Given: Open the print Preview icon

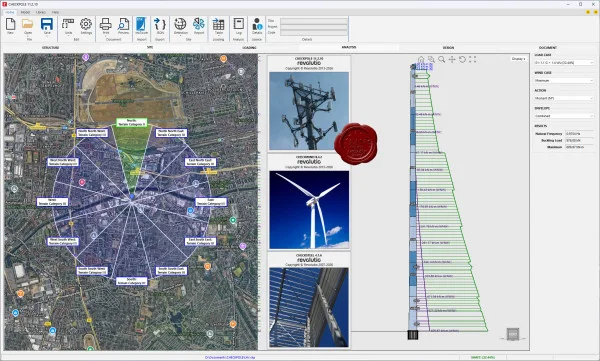Looking at the screenshot, I should tap(123, 25).
